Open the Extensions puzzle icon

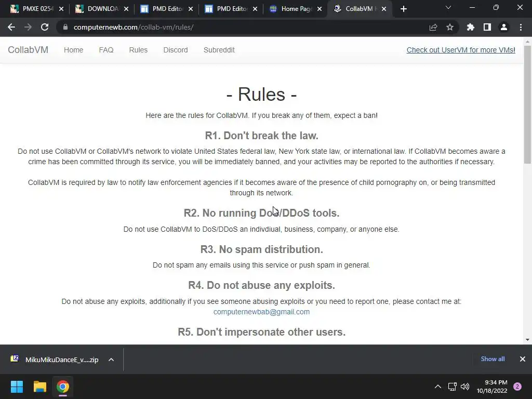(x=471, y=27)
